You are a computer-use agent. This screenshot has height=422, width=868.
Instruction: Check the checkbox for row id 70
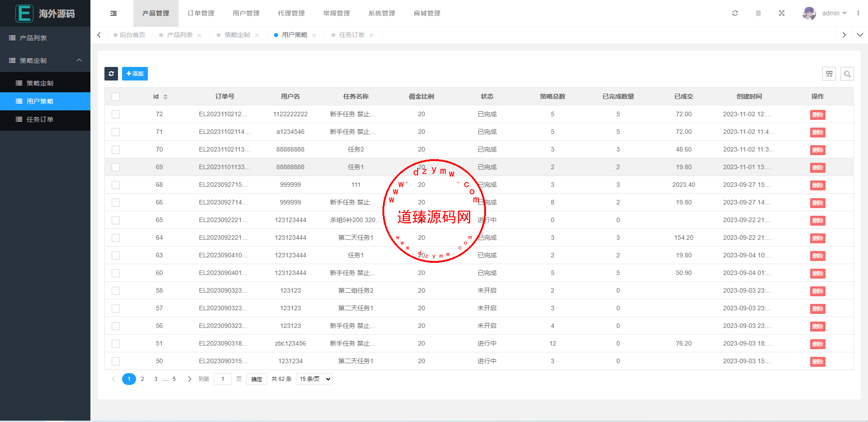(116, 150)
